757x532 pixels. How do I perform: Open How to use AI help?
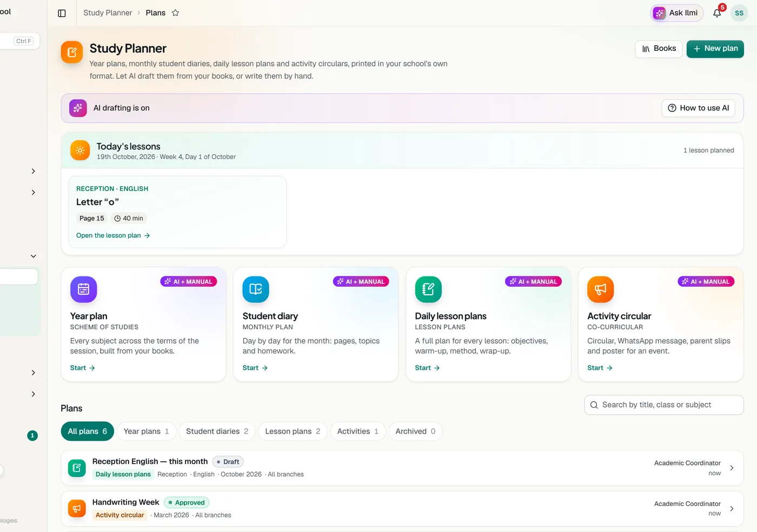point(699,108)
